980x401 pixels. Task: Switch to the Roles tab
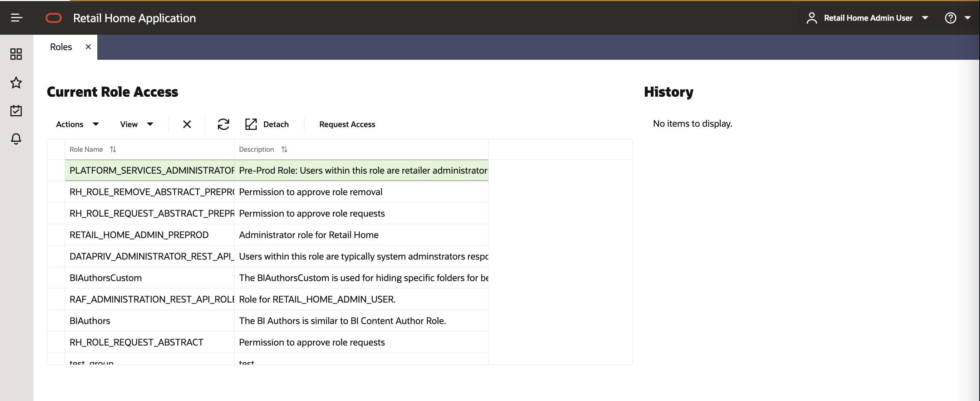click(x=61, y=47)
